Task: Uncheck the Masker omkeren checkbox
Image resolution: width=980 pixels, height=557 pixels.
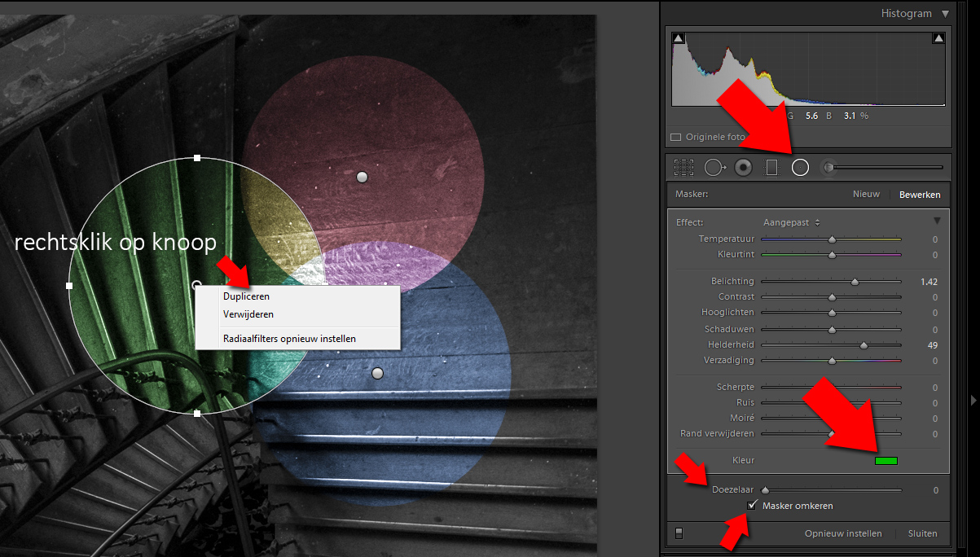Action: click(752, 506)
